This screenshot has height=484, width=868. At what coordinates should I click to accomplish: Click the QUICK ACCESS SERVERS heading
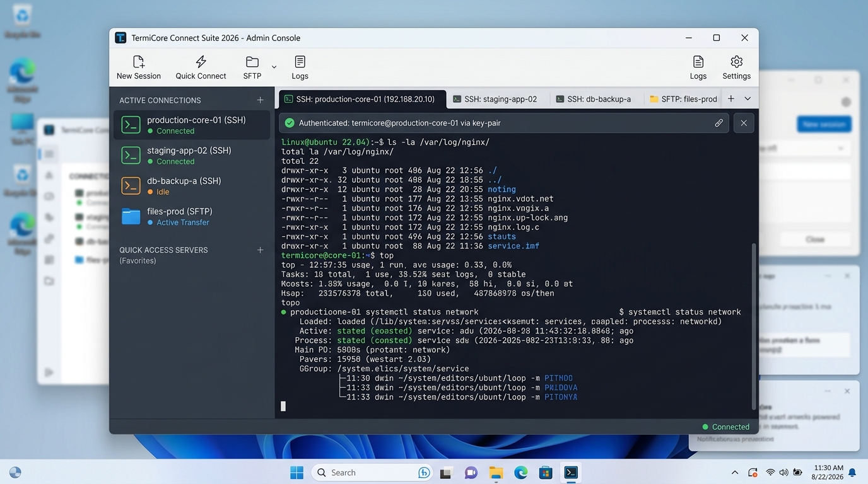[163, 250]
